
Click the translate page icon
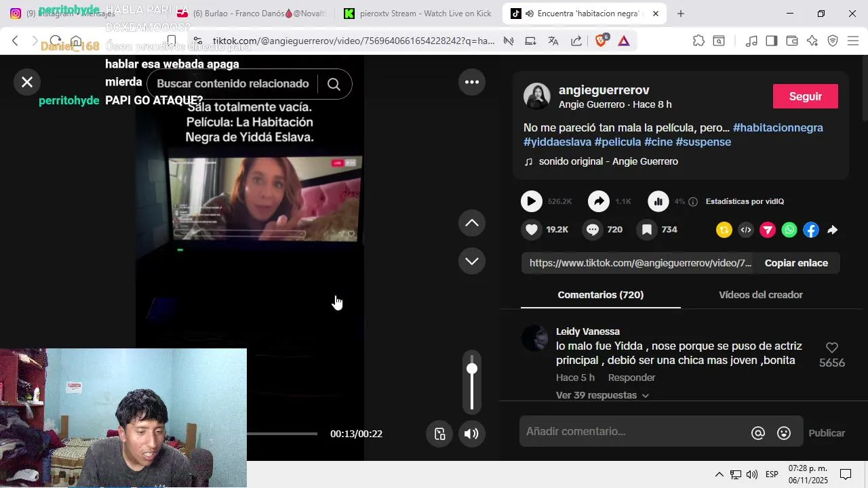(553, 41)
